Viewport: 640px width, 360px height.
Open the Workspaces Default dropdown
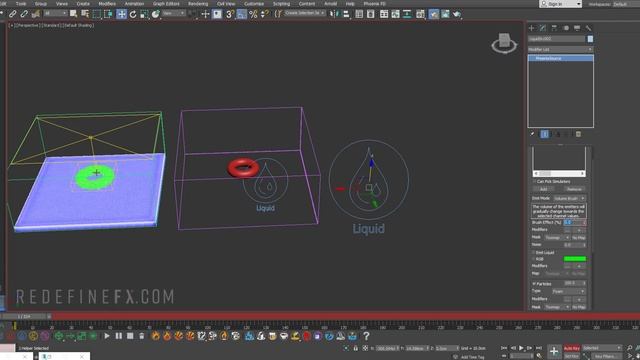[625, 4]
